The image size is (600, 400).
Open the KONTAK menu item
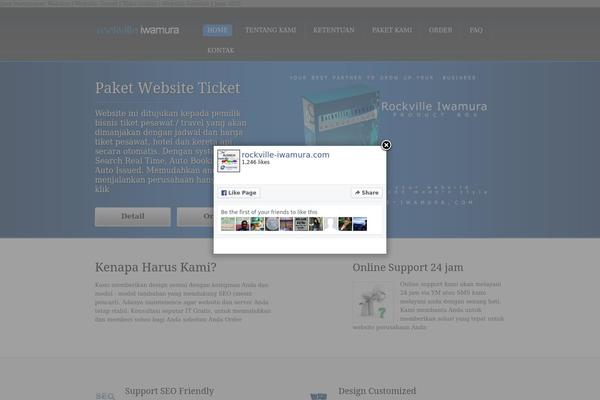[x=220, y=50]
